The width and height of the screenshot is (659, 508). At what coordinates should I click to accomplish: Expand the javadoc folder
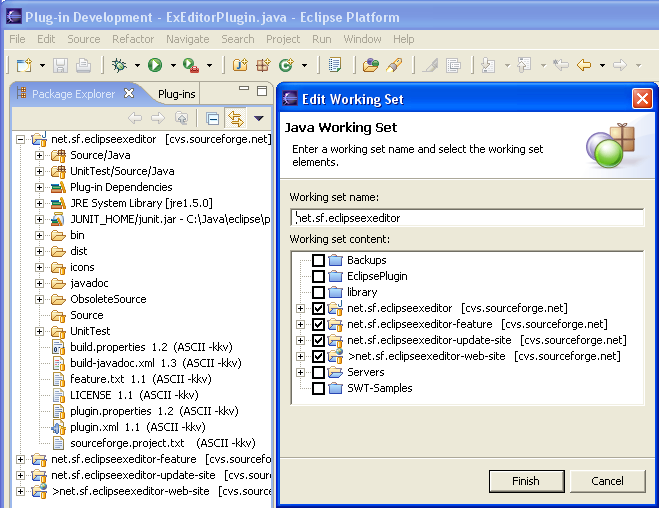(40, 283)
